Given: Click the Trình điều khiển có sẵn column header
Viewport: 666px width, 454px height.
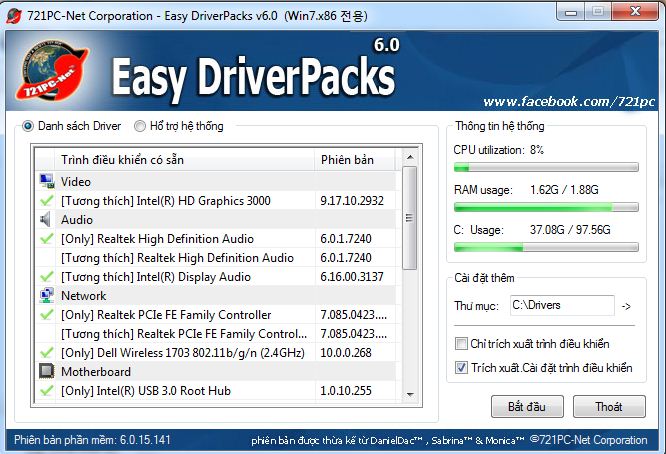Looking at the screenshot, I should (185, 160).
